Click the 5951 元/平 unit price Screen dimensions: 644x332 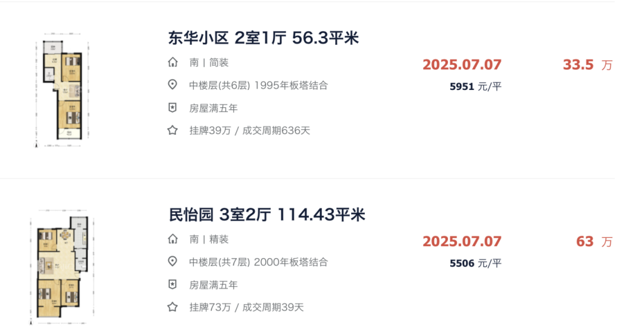[476, 86]
